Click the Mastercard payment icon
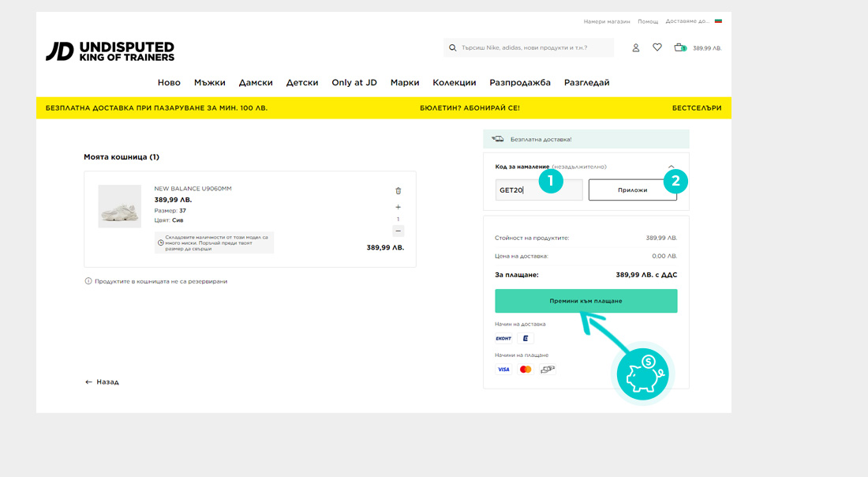The width and height of the screenshot is (868, 477). 526,370
